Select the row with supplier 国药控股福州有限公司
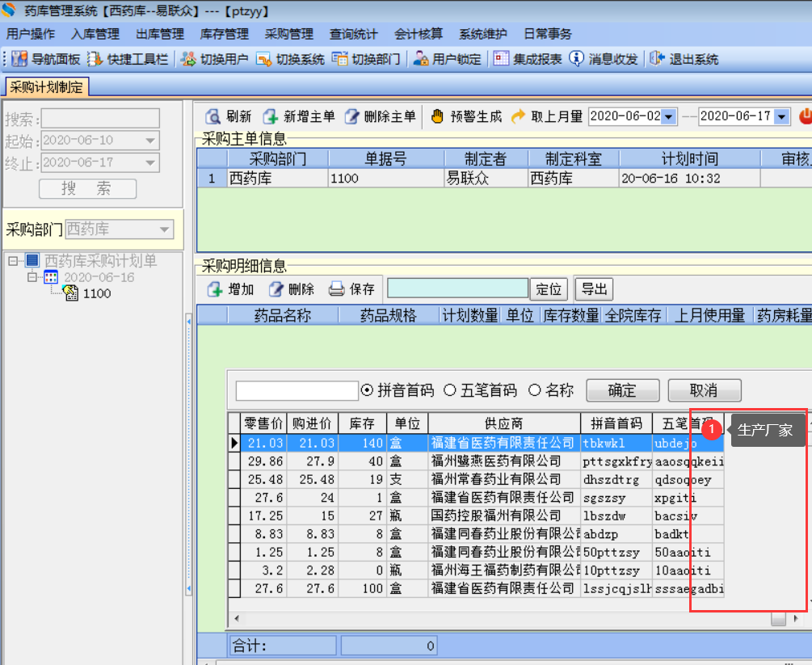Screen dimensions: 812x665 point(476,516)
